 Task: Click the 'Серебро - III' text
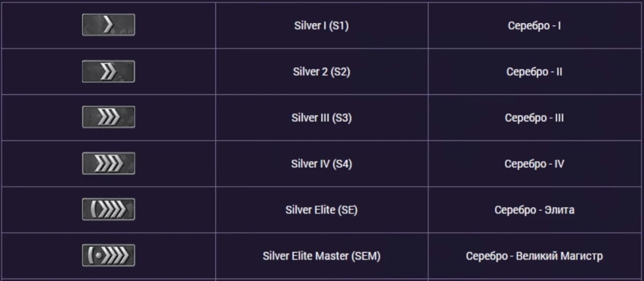coord(534,118)
